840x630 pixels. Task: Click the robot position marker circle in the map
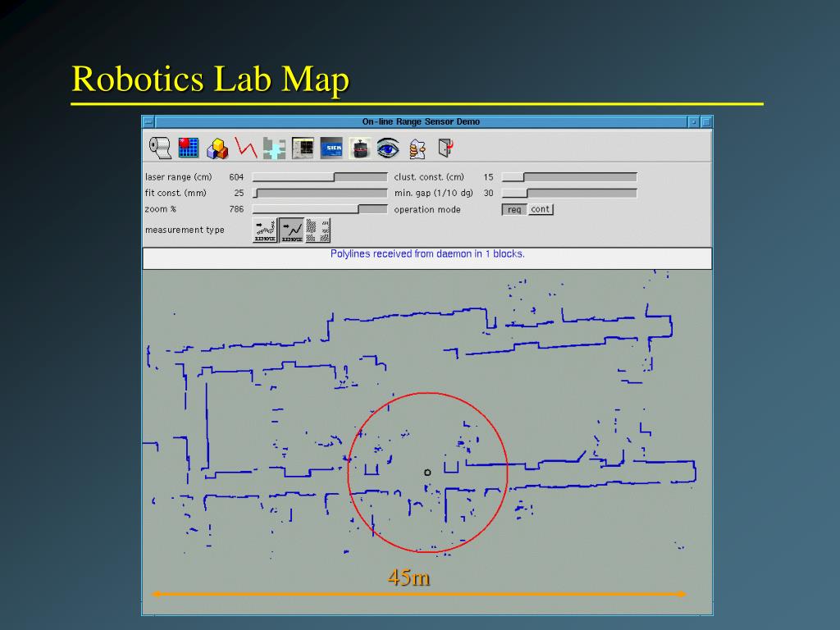(427, 472)
